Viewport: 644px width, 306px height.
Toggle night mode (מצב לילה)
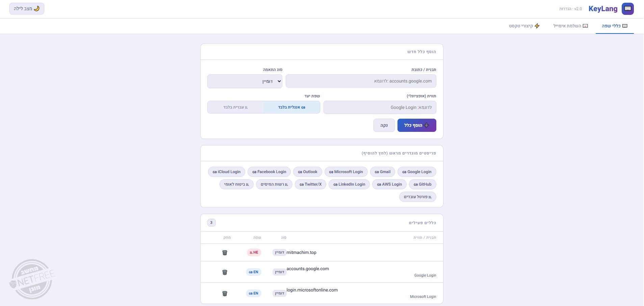click(x=27, y=9)
